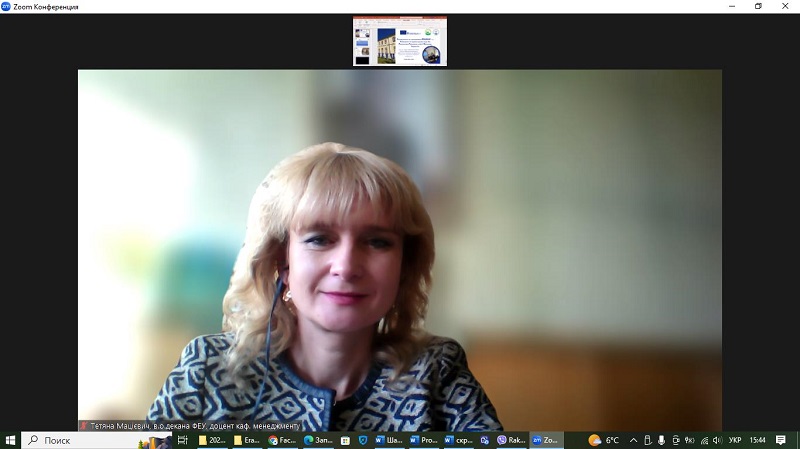Select the shared presentation thumbnail
Image resolution: width=800 pixels, height=449 pixels.
[x=400, y=41]
